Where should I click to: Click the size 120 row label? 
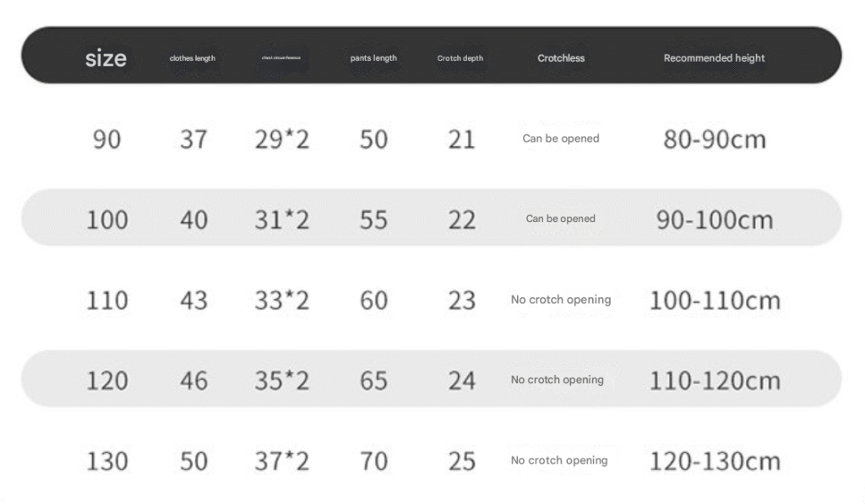pyautogui.click(x=106, y=381)
